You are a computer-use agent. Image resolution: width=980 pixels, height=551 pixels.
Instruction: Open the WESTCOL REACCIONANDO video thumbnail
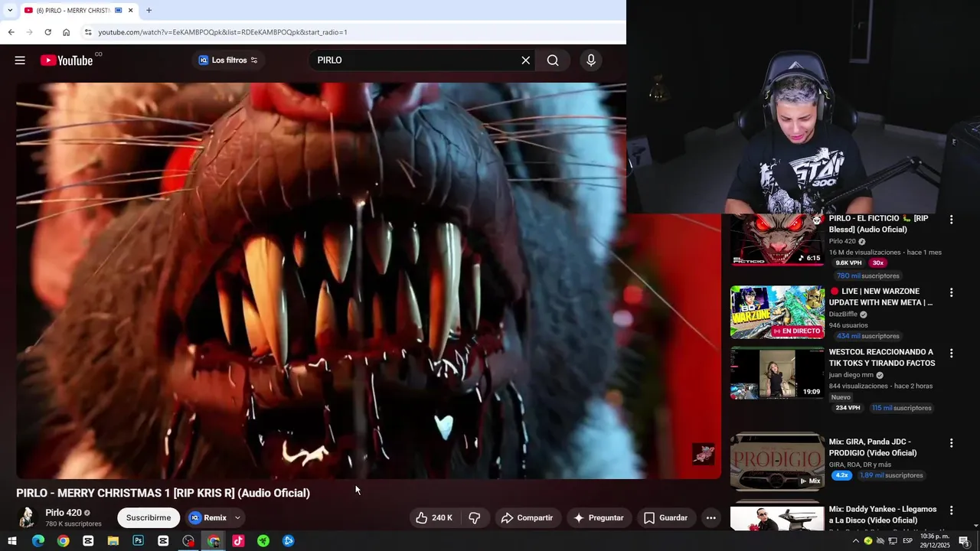coord(777,373)
